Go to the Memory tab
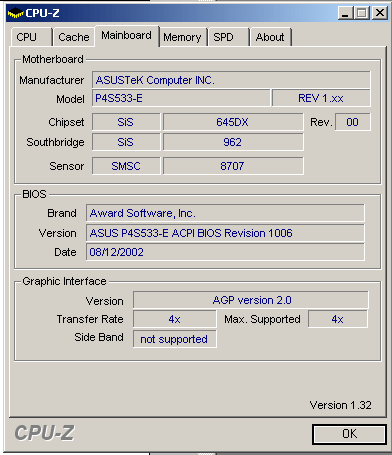The width and height of the screenshot is (392, 455). tap(182, 37)
